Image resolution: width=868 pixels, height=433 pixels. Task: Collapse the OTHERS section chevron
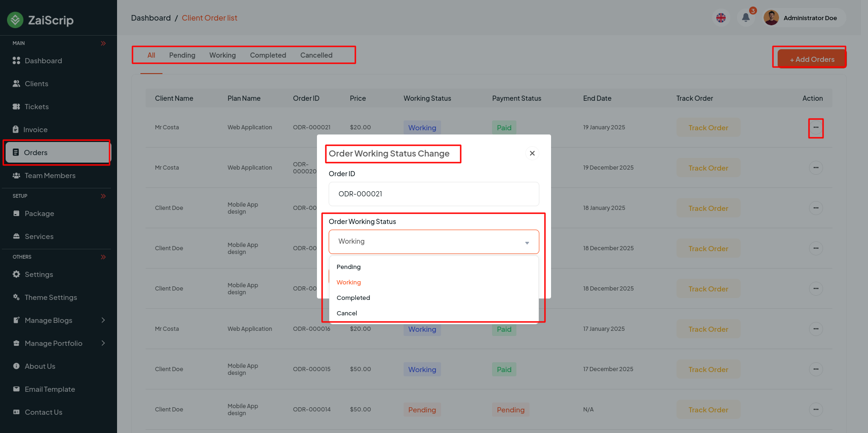[103, 257]
